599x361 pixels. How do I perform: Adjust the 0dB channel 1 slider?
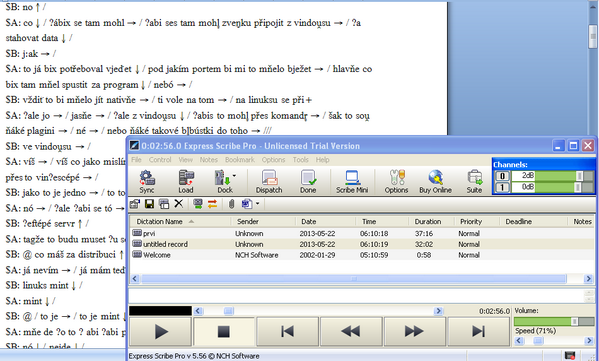pyautogui.click(x=578, y=187)
